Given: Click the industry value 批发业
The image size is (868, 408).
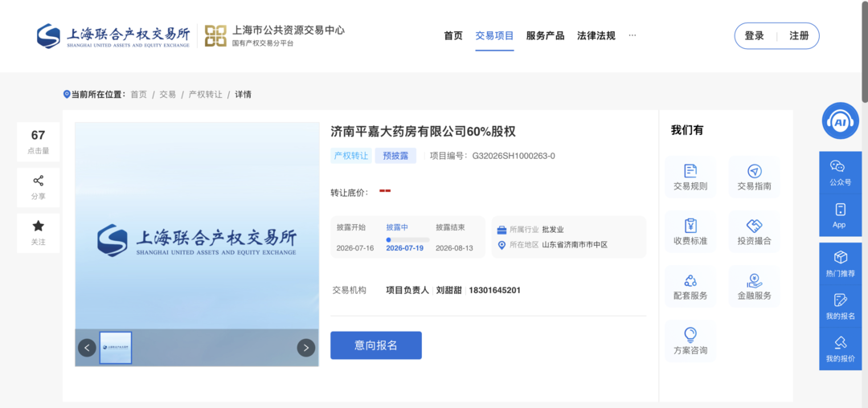Looking at the screenshot, I should coord(553,230).
